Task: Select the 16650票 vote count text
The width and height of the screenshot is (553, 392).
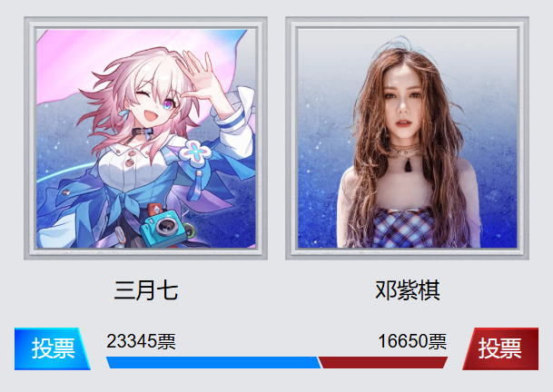Action: point(412,341)
